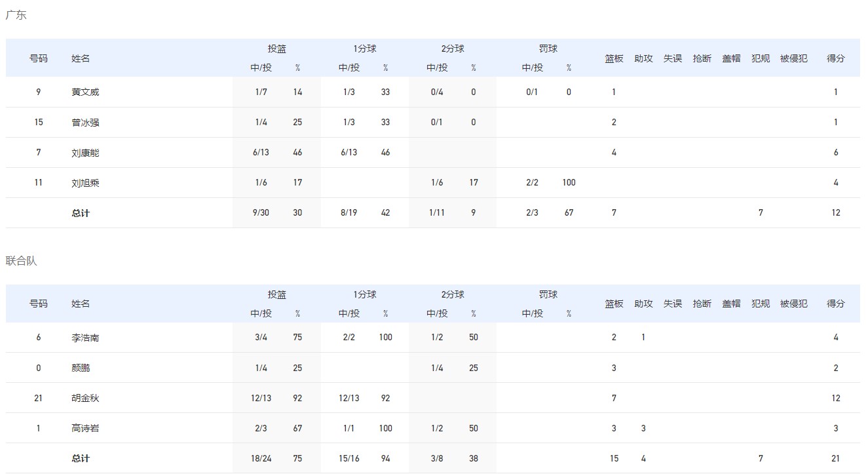The width and height of the screenshot is (868, 474).
Task: Click jersey number 11 of 刘旭乘
Action: (39, 182)
